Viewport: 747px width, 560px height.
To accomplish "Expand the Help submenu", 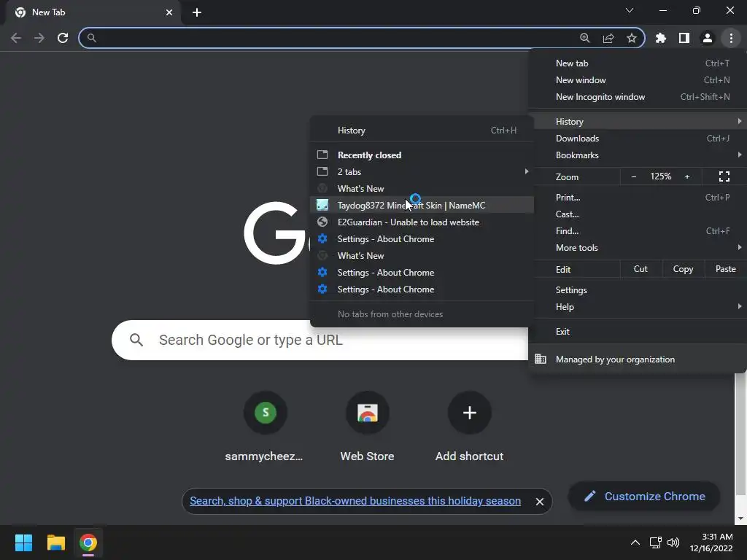I will [x=638, y=307].
